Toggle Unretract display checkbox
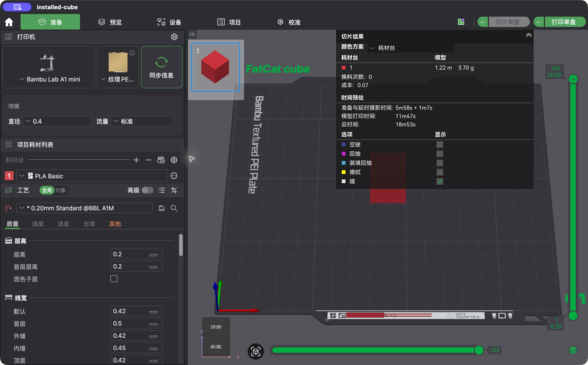 click(x=439, y=163)
